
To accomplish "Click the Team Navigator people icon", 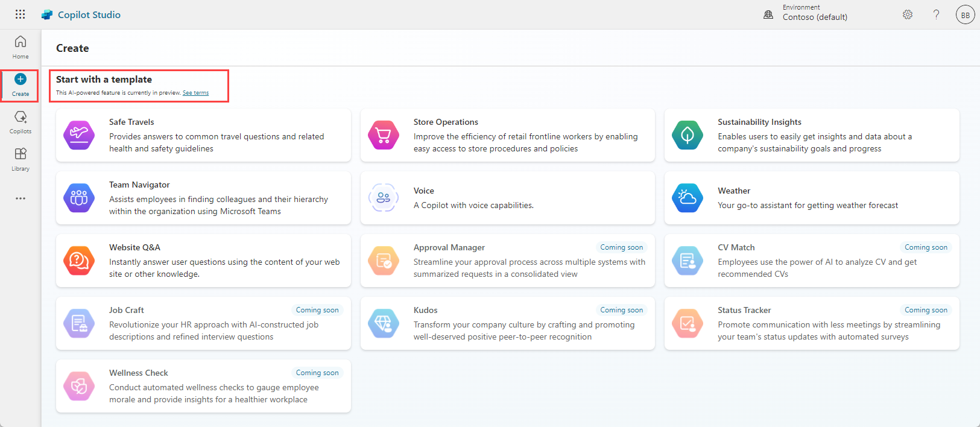I will click(x=79, y=198).
